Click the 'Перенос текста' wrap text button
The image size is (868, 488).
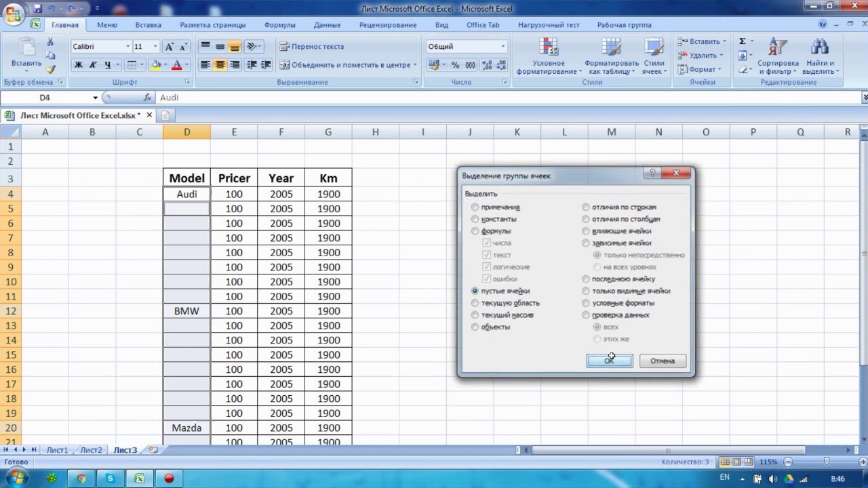coord(312,47)
